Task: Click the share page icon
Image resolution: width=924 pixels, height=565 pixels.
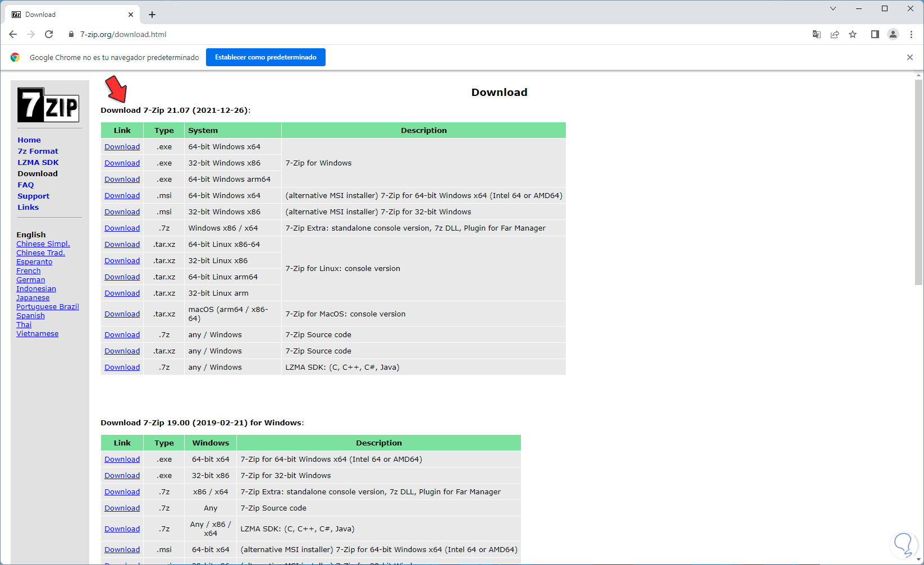Action: (835, 34)
